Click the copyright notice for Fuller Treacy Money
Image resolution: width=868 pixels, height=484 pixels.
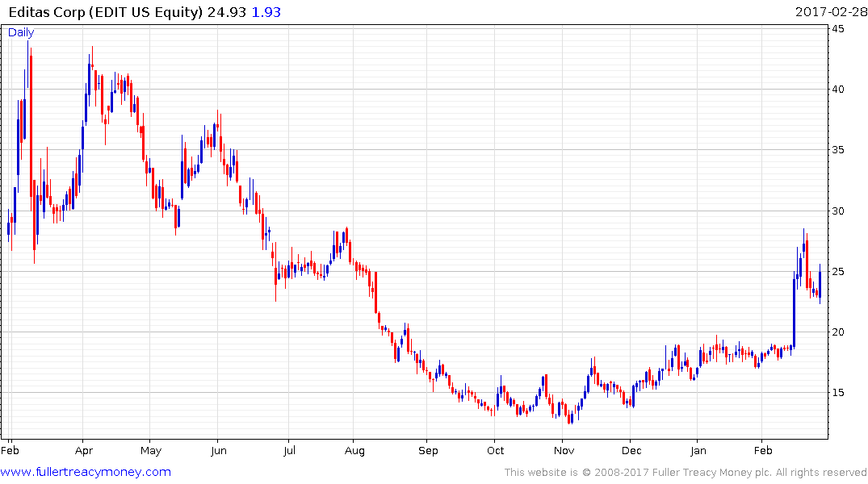tap(686, 473)
